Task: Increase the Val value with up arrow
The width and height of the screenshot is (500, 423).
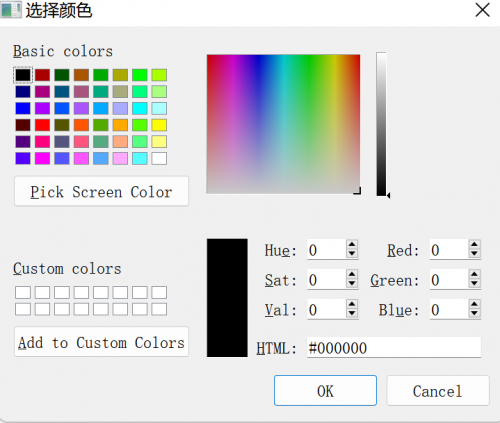Action: pos(352,304)
